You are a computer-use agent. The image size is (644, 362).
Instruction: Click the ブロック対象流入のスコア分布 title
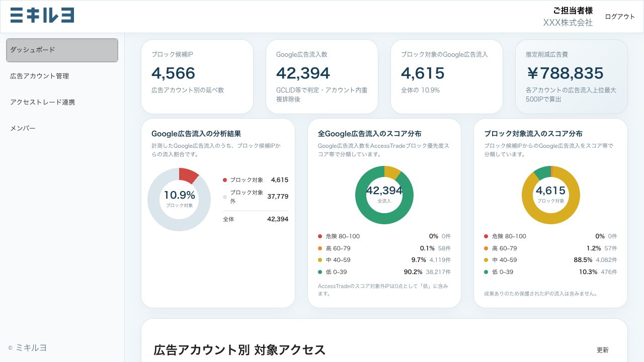[x=533, y=134]
